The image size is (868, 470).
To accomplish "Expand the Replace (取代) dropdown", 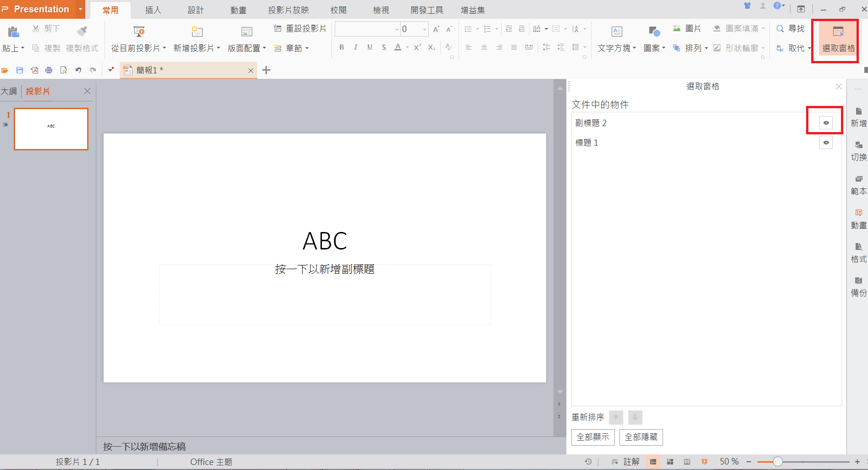I will (x=809, y=48).
